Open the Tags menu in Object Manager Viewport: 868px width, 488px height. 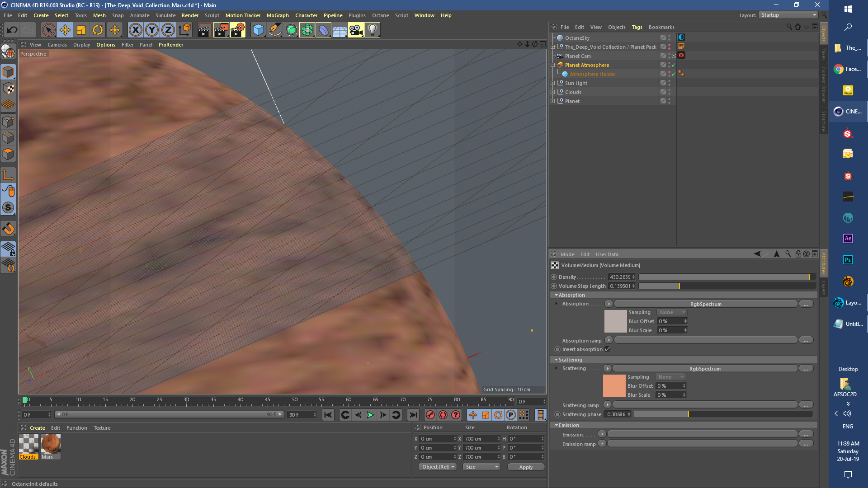(637, 27)
